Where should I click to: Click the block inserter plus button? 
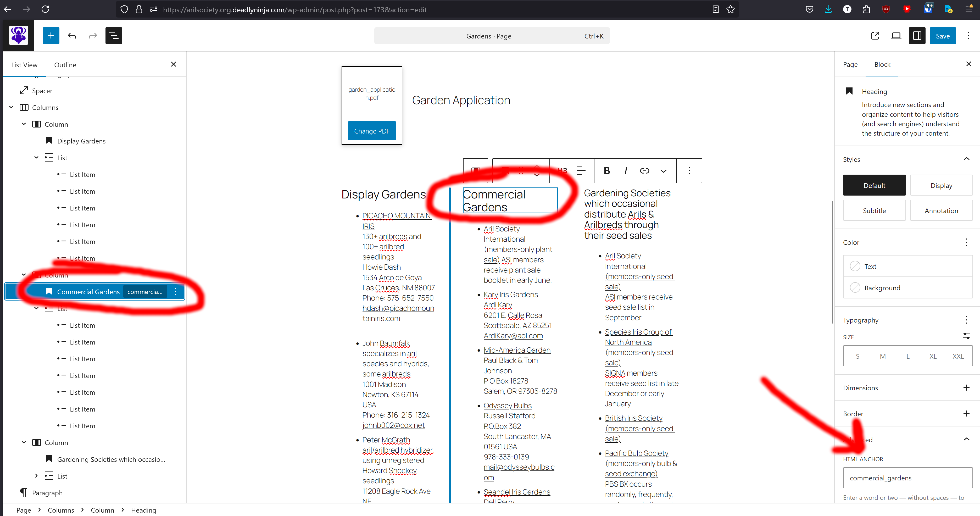[51, 36]
